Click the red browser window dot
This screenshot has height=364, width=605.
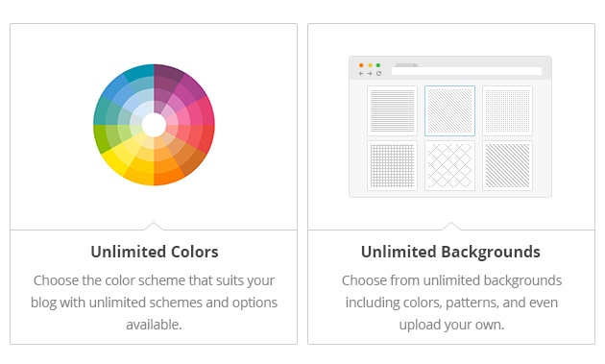(x=361, y=65)
